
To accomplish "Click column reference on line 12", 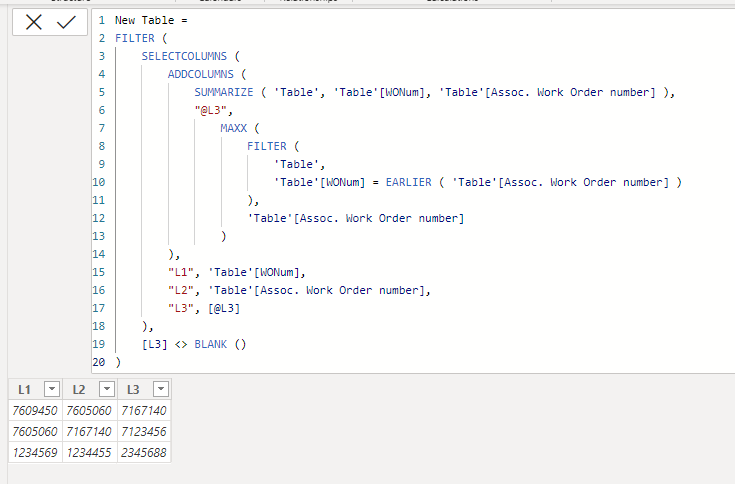I will (x=356, y=218).
